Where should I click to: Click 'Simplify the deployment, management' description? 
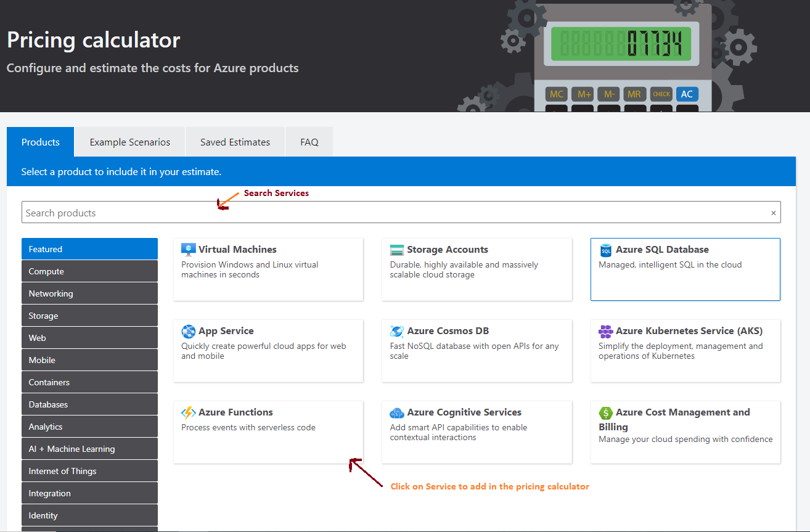pyautogui.click(x=681, y=351)
